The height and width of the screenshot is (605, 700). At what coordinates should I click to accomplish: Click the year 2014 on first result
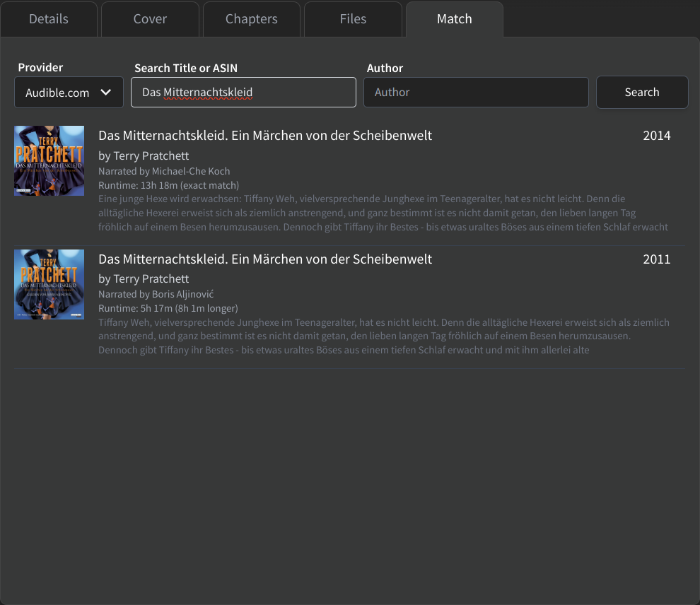pyautogui.click(x=656, y=136)
